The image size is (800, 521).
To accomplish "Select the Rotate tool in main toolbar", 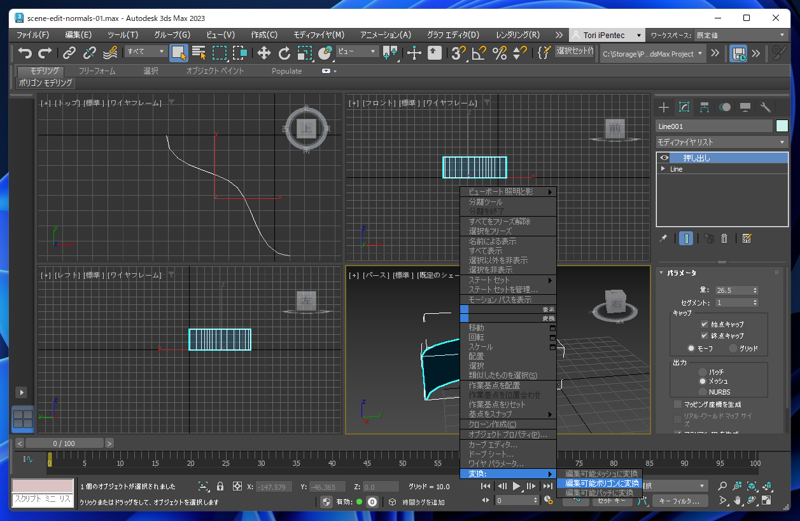I will pos(284,53).
